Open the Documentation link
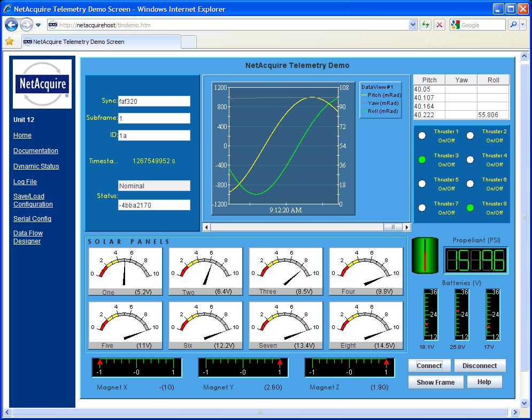The image size is (532, 420). click(36, 151)
